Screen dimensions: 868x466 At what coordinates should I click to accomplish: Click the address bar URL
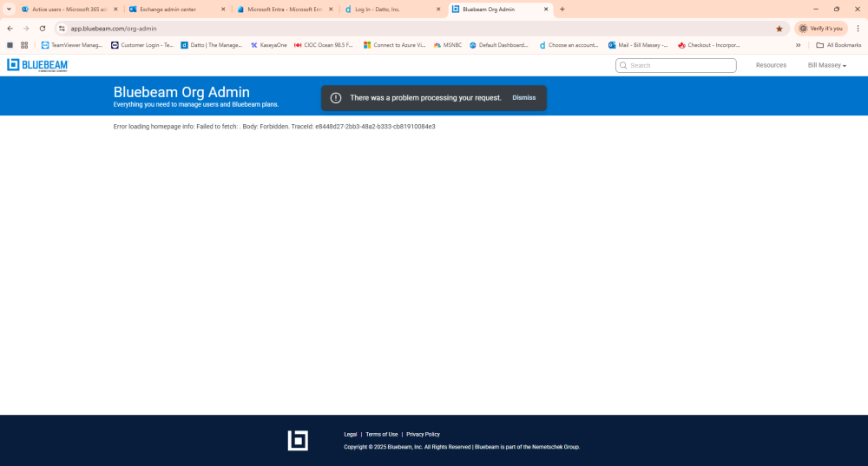click(x=114, y=29)
